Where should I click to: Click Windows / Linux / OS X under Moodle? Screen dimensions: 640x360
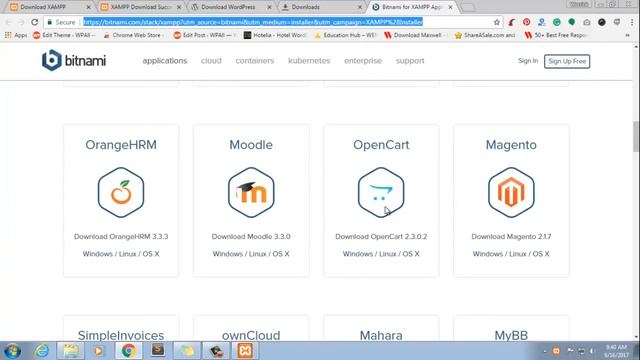click(251, 254)
